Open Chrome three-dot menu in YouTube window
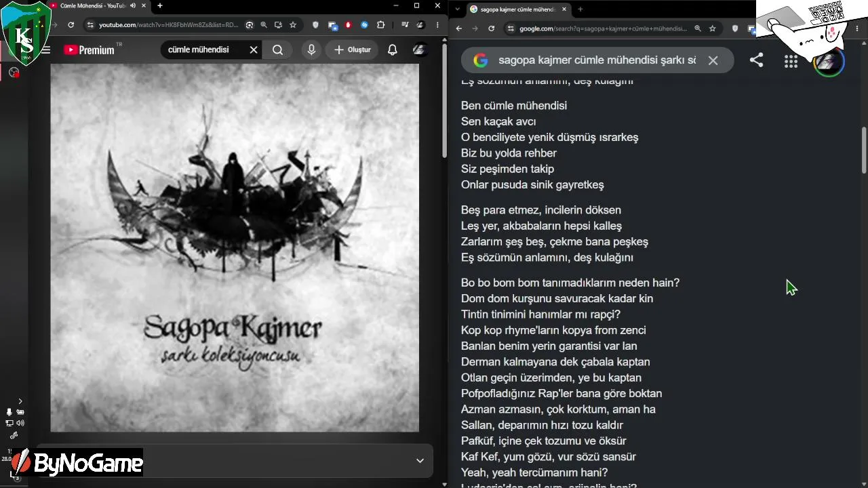This screenshot has width=868, height=488. [436, 25]
